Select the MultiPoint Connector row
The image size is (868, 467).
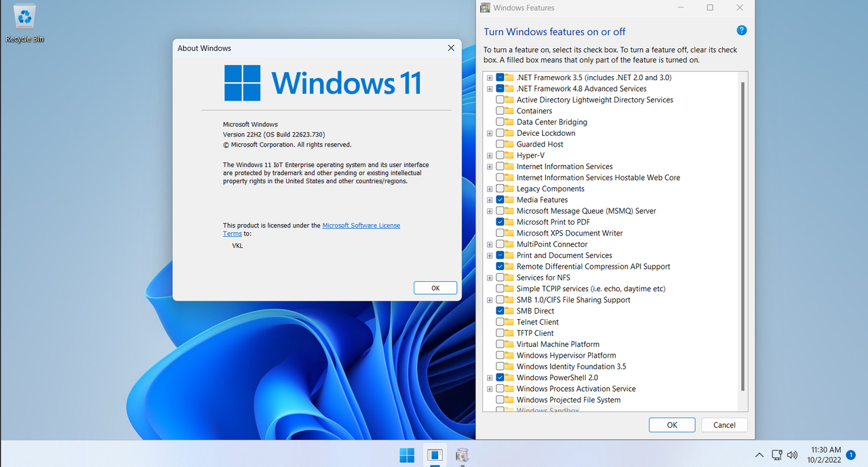click(552, 244)
